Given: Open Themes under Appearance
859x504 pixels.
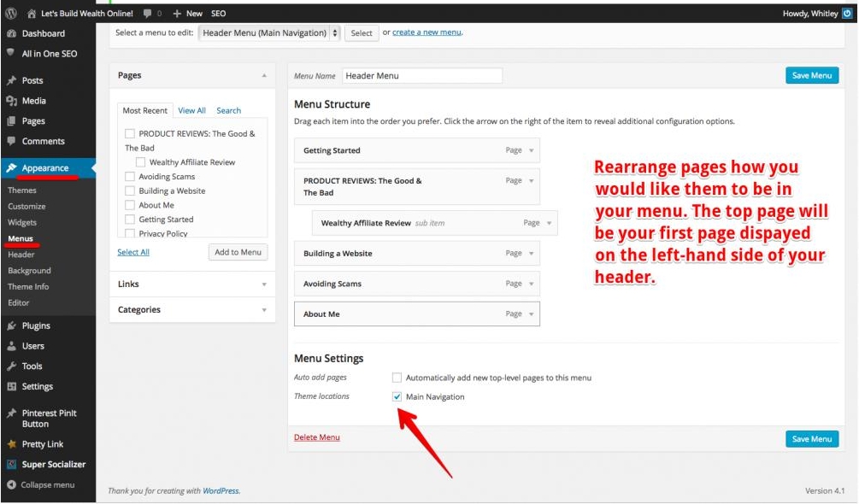Looking at the screenshot, I should click(22, 190).
